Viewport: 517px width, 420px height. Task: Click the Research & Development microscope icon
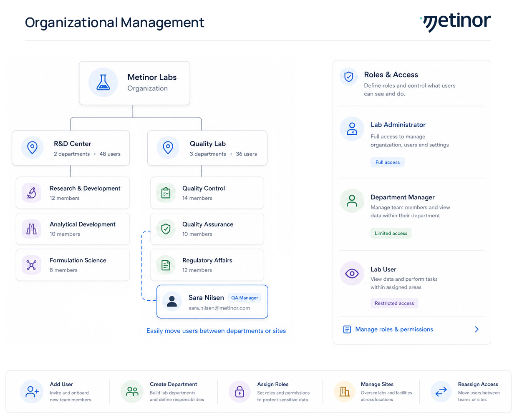coord(31,193)
